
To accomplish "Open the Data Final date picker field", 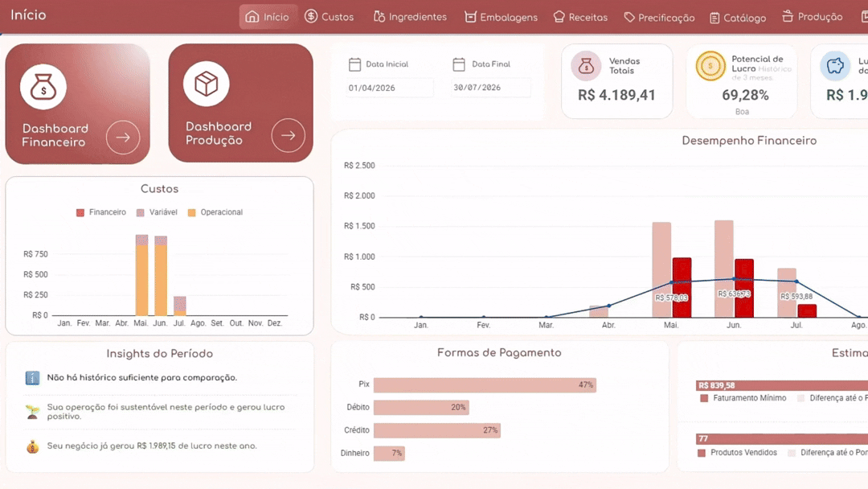I will (491, 88).
